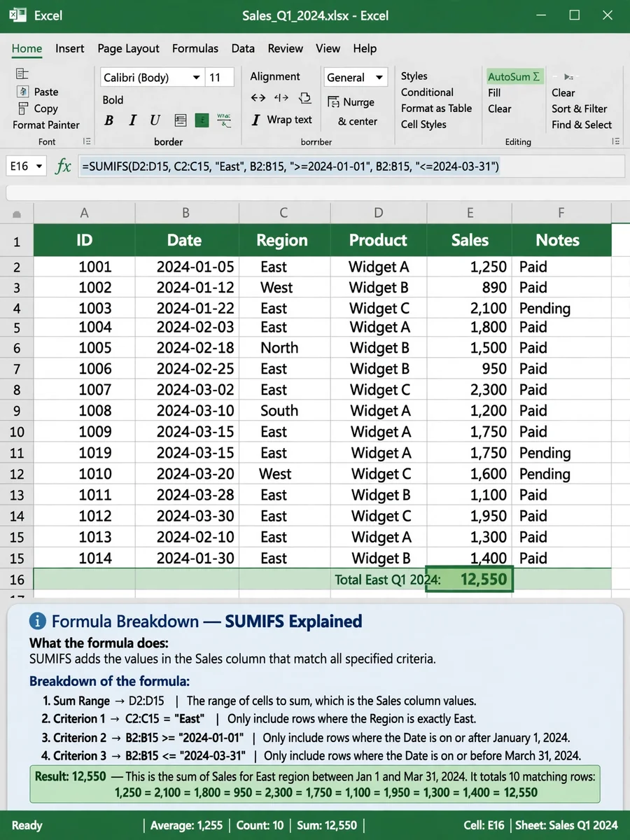The image size is (630, 840).
Task: Click Cell Styles
Action: pos(423,125)
